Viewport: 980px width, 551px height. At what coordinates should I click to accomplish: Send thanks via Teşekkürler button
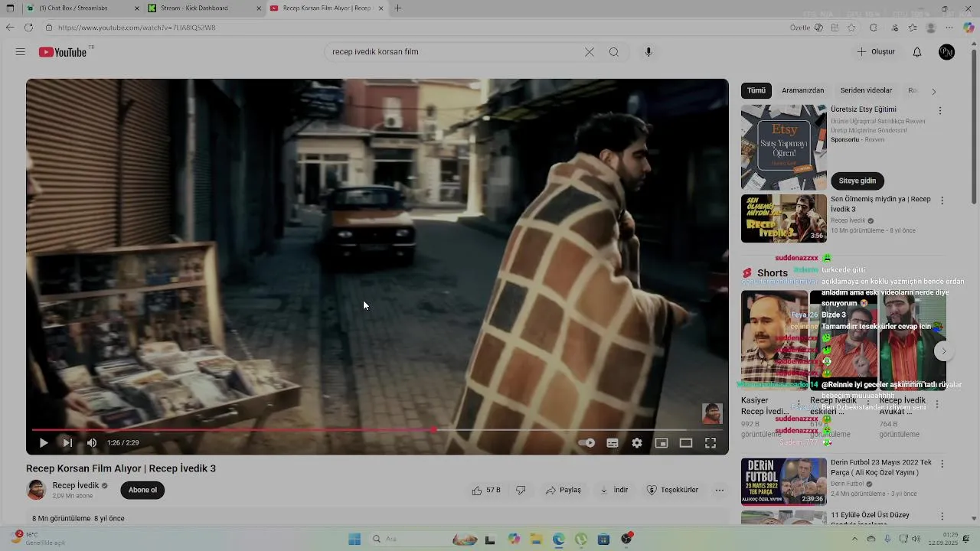coord(673,490)
